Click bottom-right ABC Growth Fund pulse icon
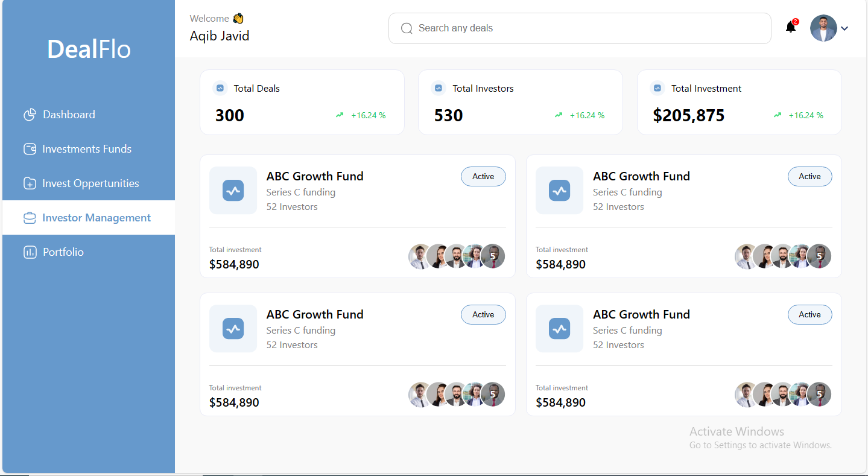Viewport: 868px width, 476px height. tap(559, 329)
